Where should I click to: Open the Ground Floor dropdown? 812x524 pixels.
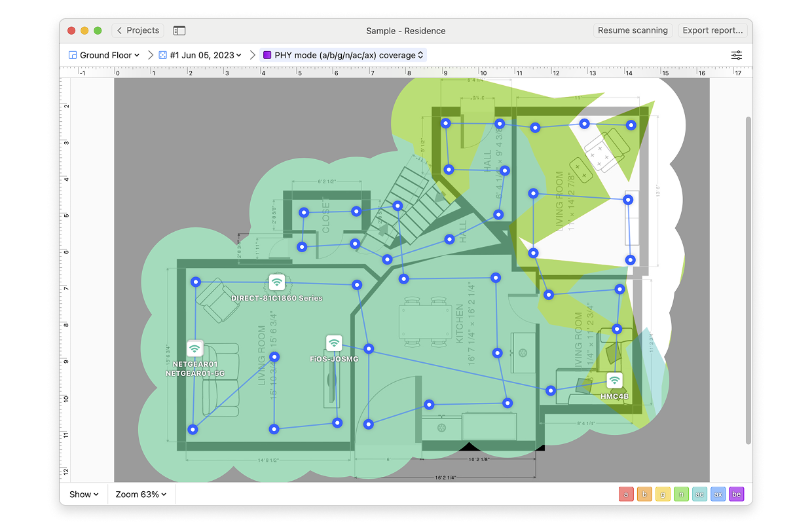tap(105, 55)
